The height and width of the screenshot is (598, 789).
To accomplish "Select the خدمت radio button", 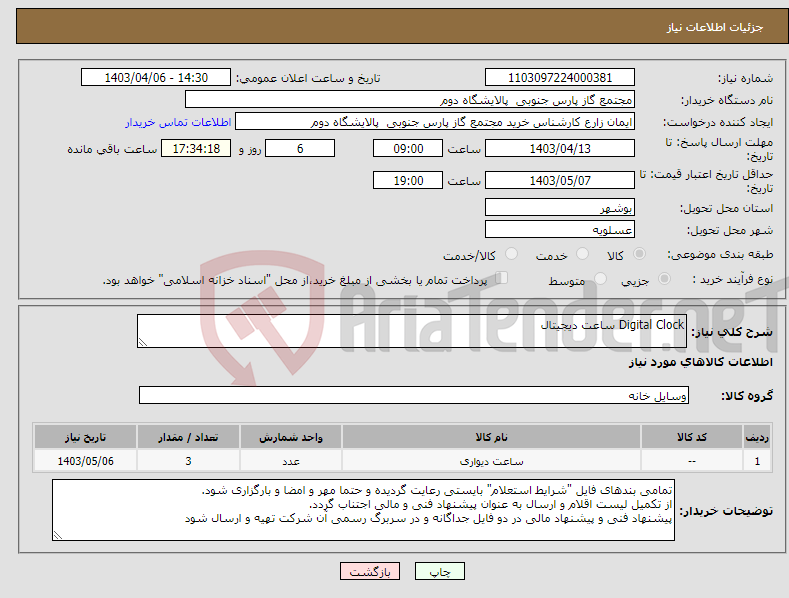I will (582, 254).
